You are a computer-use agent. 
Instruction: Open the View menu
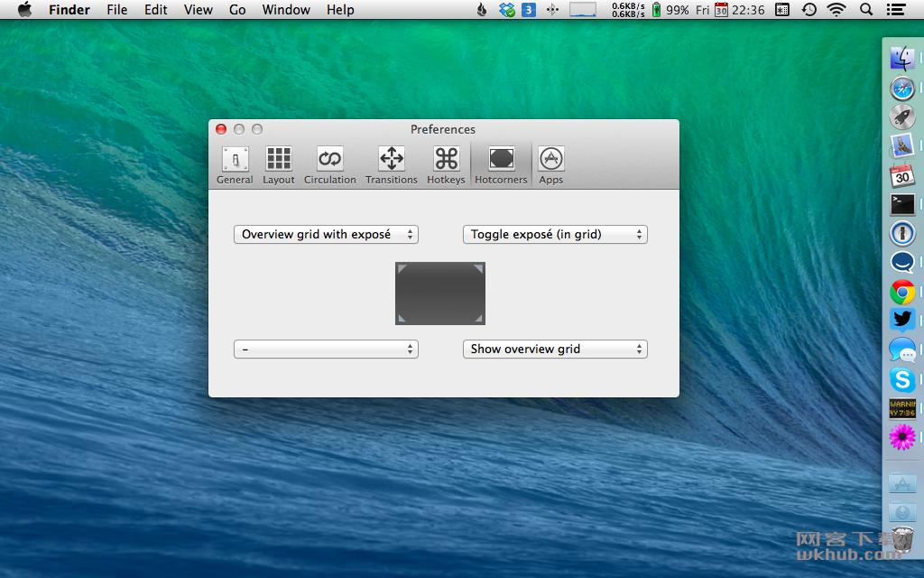198,9
